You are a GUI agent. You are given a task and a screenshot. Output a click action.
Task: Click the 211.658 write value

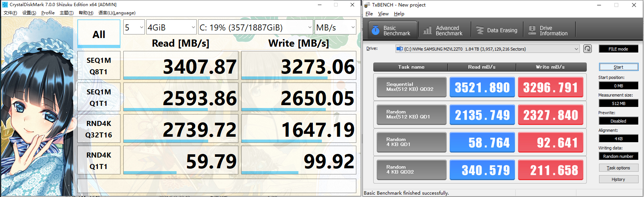(x=551, y=170)
